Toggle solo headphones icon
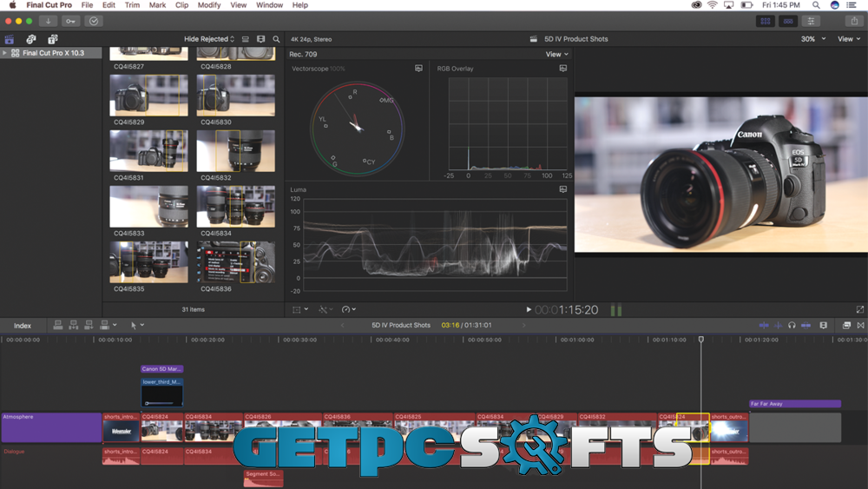 click(792, 325)
